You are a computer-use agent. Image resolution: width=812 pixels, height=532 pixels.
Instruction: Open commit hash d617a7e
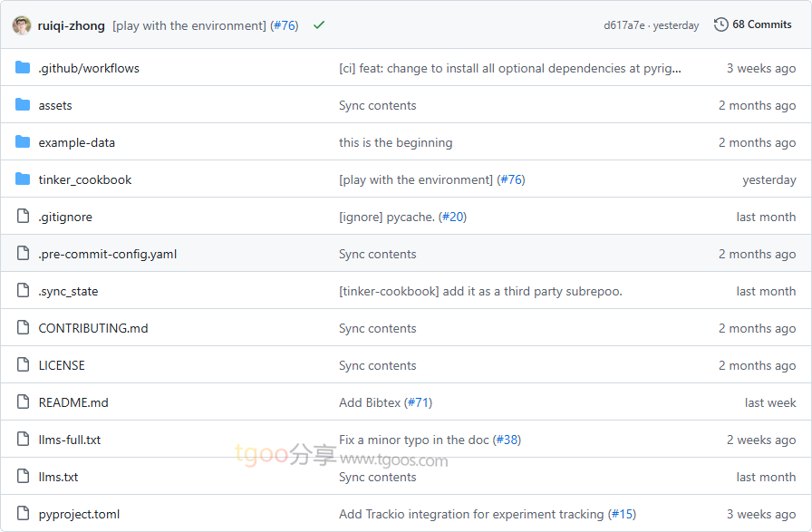point(624,25)
